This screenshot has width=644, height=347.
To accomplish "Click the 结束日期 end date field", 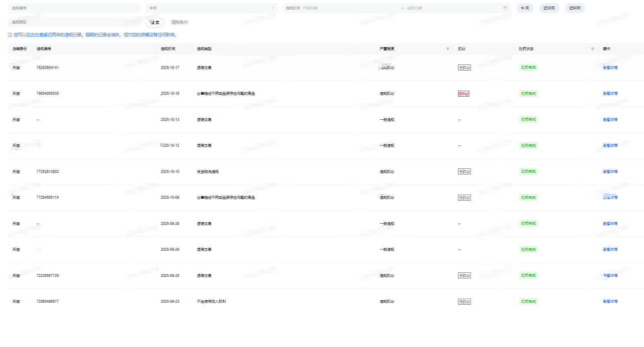I will click(451, 8).
